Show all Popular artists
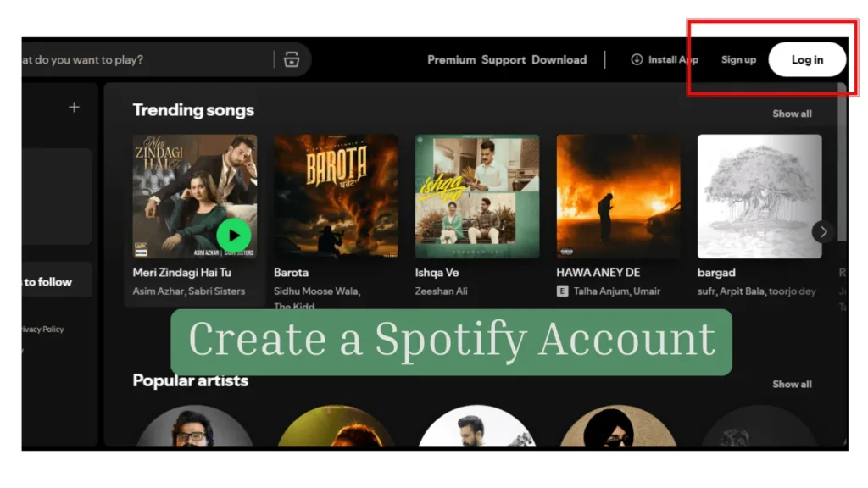 (x=792, y=383)
